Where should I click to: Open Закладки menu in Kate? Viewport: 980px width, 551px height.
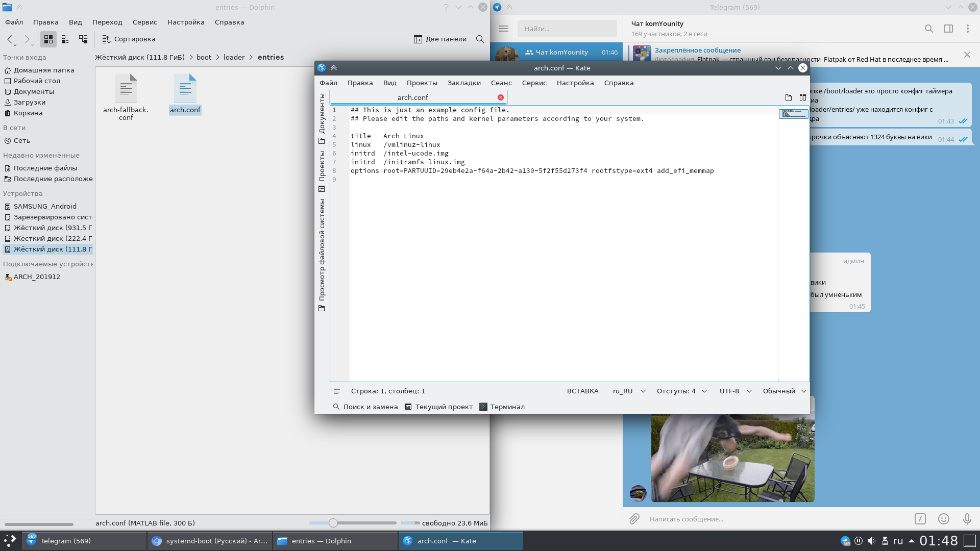point(464,83)
